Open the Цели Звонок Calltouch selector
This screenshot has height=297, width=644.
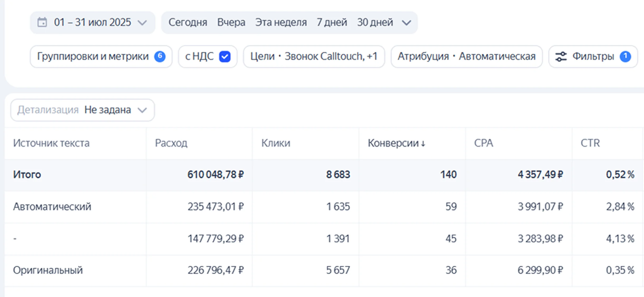pos(314,57)
